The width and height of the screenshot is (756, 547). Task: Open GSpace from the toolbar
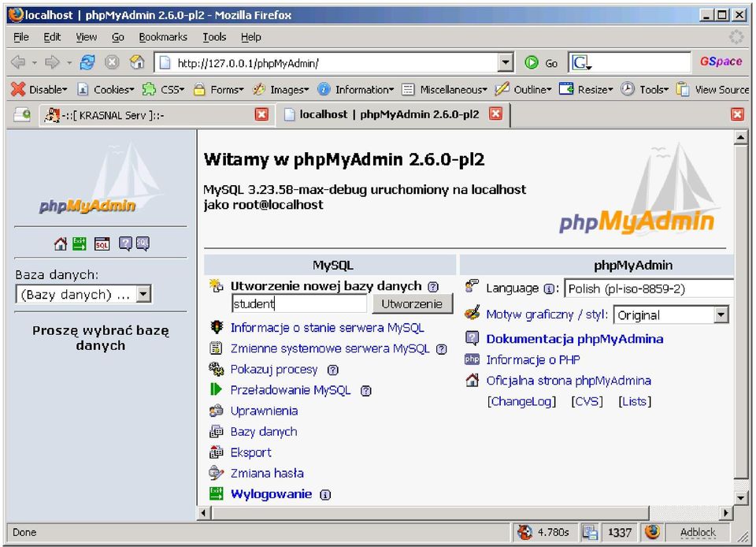[x=721, y=61]
